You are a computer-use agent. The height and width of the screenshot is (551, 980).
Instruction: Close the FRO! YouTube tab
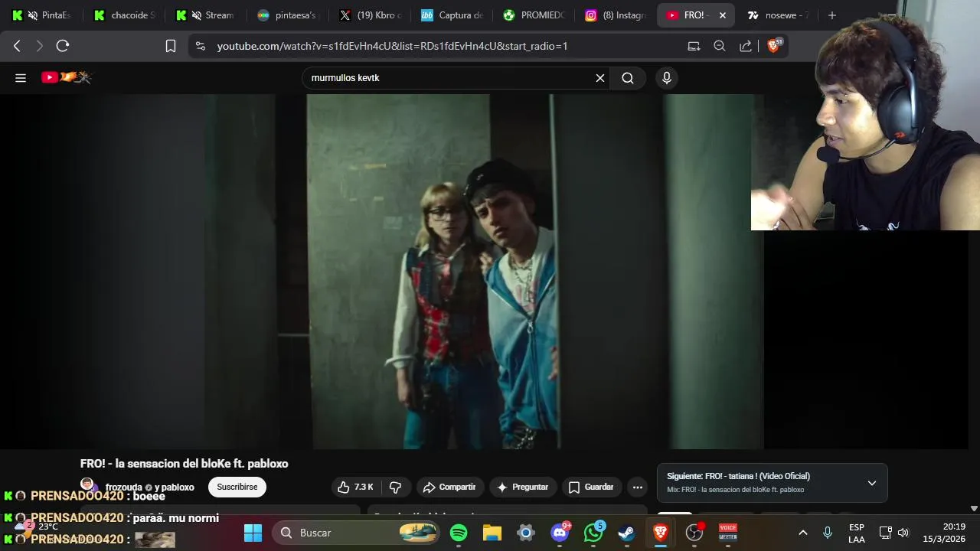[722, 15]
